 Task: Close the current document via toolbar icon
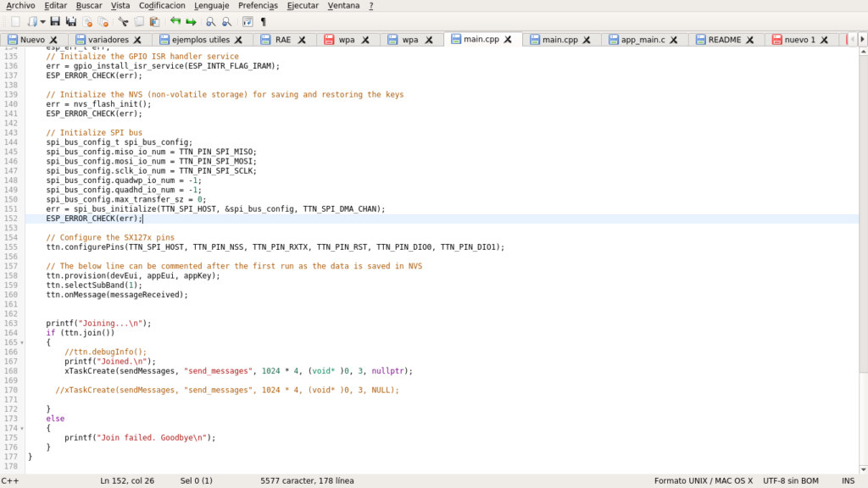[x=87, y=21]
